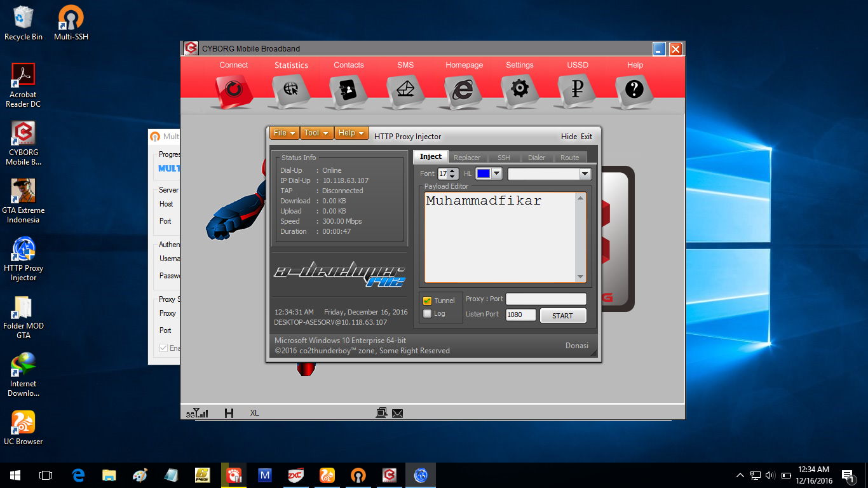This screenshot has height=488, width=868.
Task: Toggle the Enable checkbox in Multi-SSH window
Action: [x=163, y=348]
